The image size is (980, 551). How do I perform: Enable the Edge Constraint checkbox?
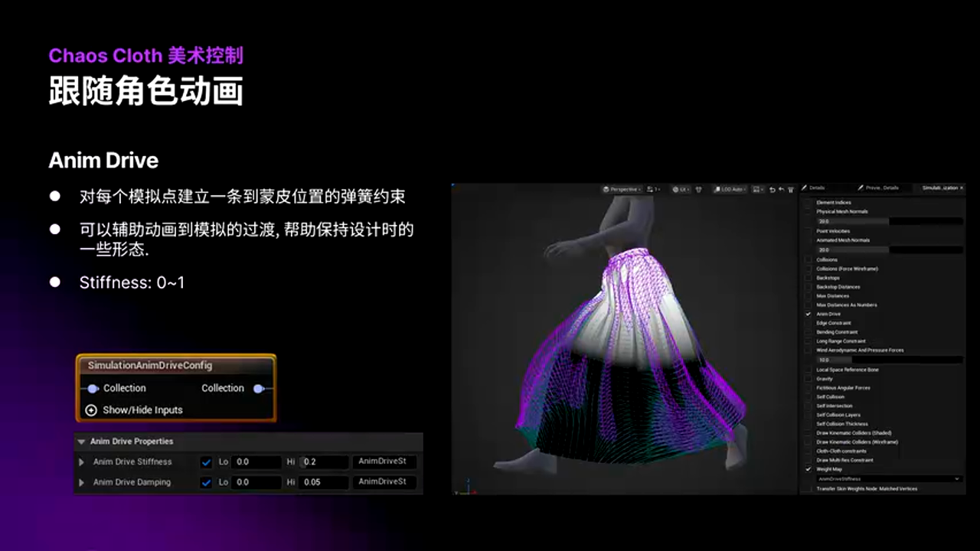(810, 322)
